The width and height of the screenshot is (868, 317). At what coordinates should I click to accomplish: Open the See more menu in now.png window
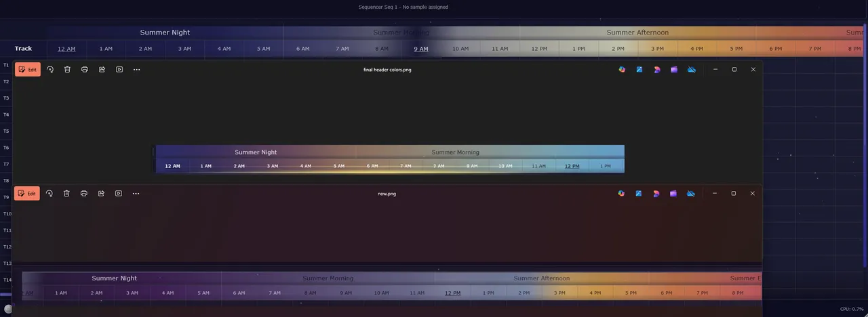[136, 193]
